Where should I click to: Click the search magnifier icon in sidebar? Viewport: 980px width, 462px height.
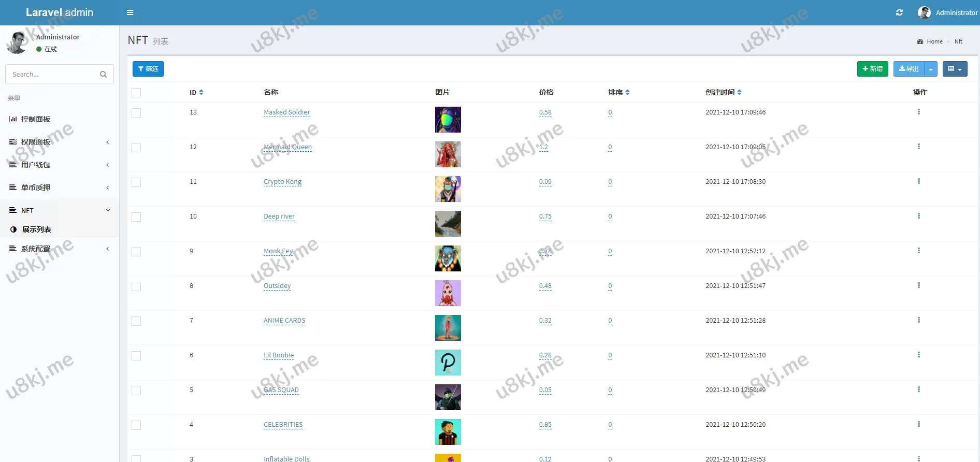(103, 74)
